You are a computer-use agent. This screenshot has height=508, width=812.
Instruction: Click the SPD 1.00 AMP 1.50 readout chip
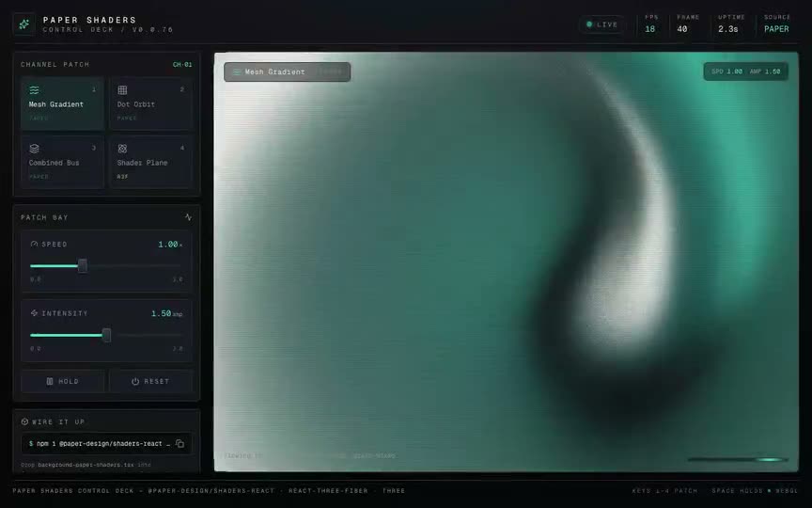745,71
